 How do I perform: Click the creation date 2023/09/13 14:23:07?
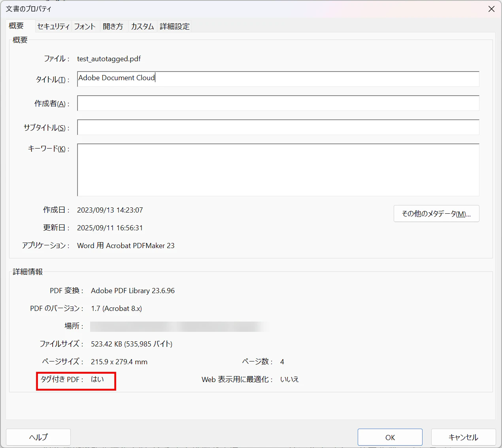pos(110,210)
